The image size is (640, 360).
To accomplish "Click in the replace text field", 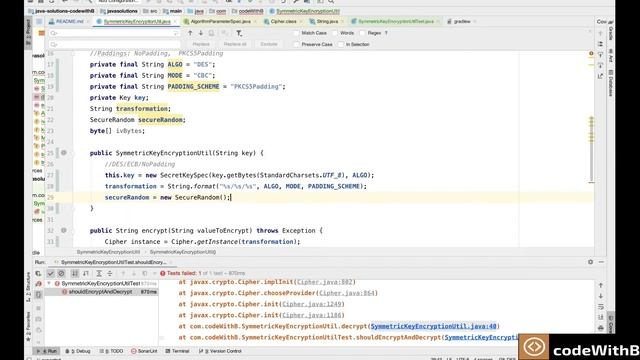I will (x=114, y=44).
